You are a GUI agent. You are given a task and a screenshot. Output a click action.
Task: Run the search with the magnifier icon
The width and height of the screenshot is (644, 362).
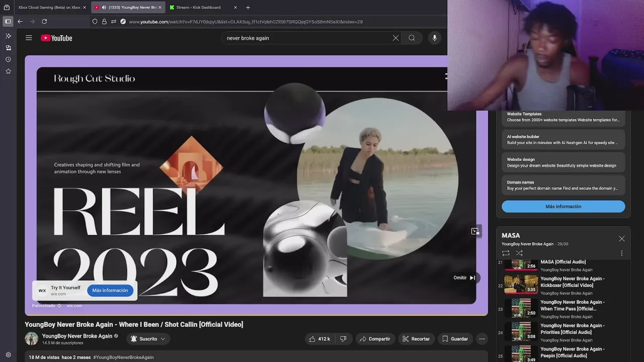[x=412, y=38]
